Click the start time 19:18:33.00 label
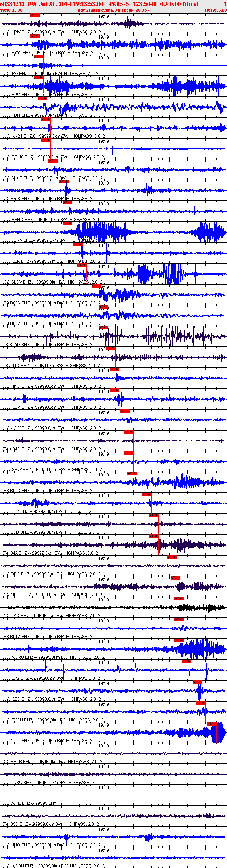227x868 pixels. coord(11,10)
